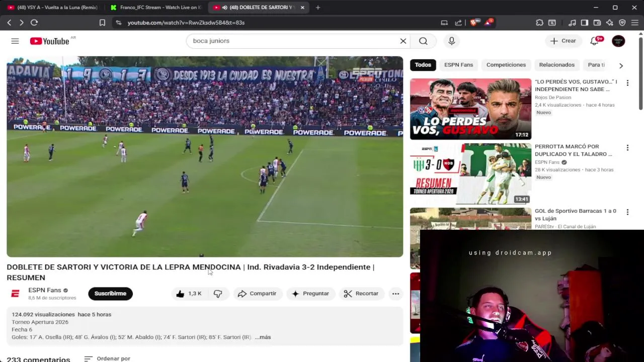Open a new browser tab
Image resolution: width=644 pixels, height=362 pixels.
click(317, 8)
